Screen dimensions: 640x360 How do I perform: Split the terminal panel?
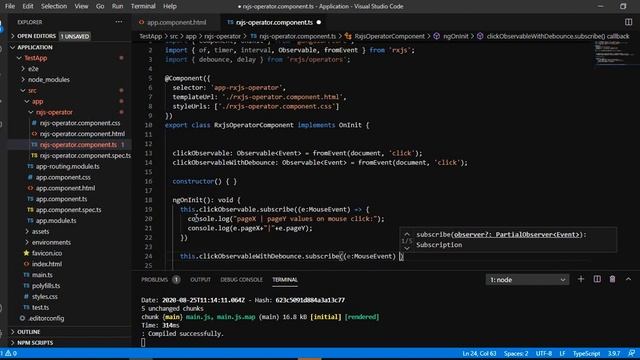[597, 280]
